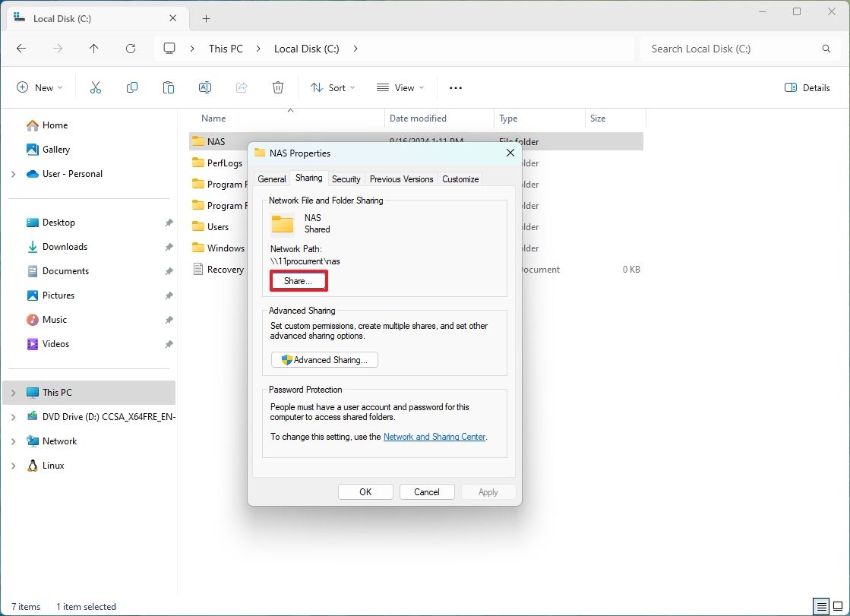850x616 pixels.
Task: Open the See more ellipsis menu
Action: point(455,87)
